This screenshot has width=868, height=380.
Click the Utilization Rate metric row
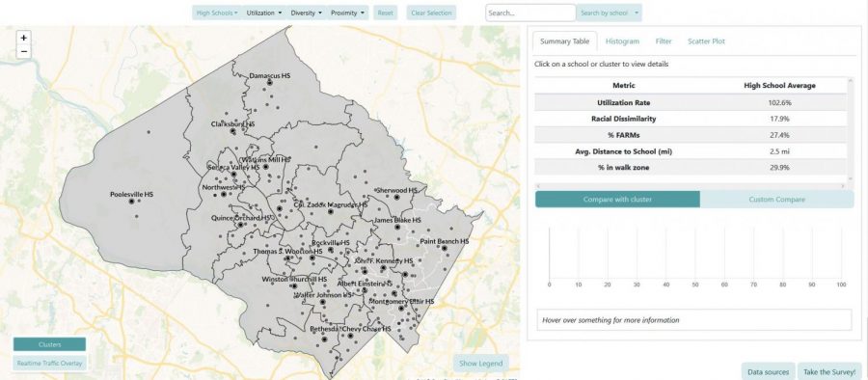[x=691, y=103]
